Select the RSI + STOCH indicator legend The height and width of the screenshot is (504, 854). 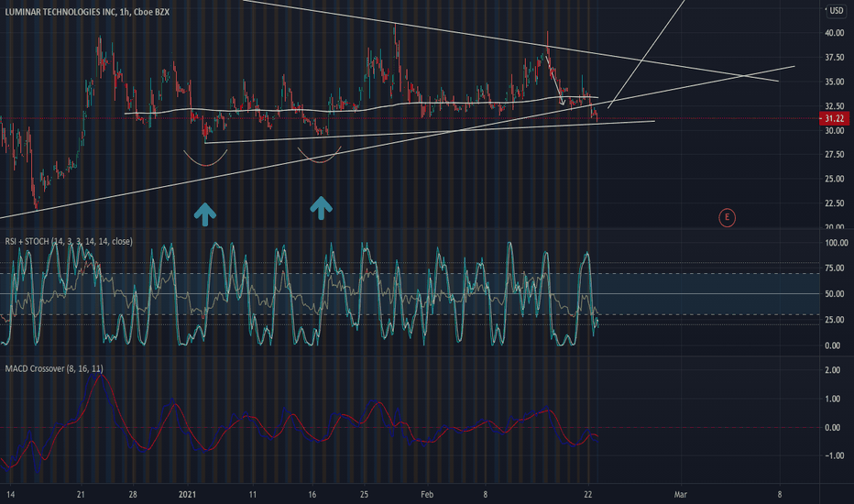69,241
